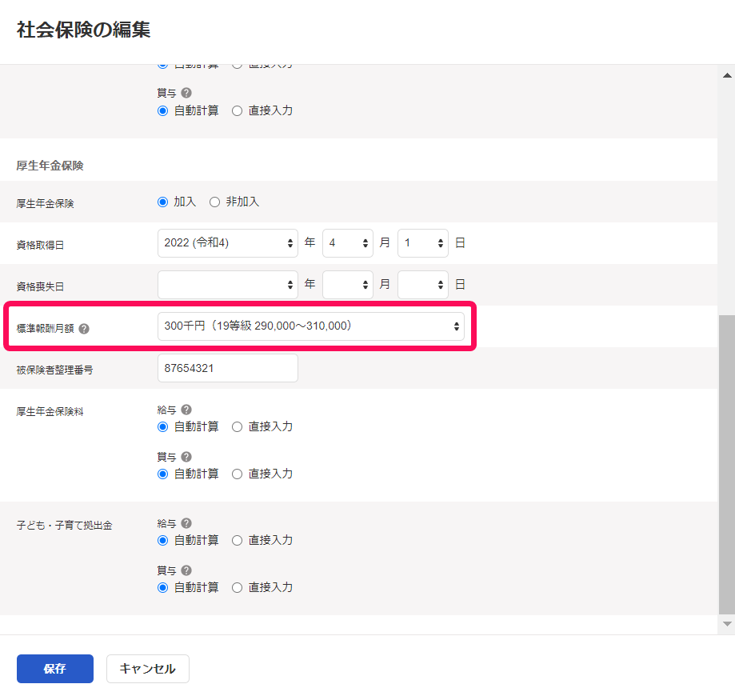Screen dimensions: 735x700
Task: Select 直接入力 for top 賞与 section
Action: pos(238,111)
